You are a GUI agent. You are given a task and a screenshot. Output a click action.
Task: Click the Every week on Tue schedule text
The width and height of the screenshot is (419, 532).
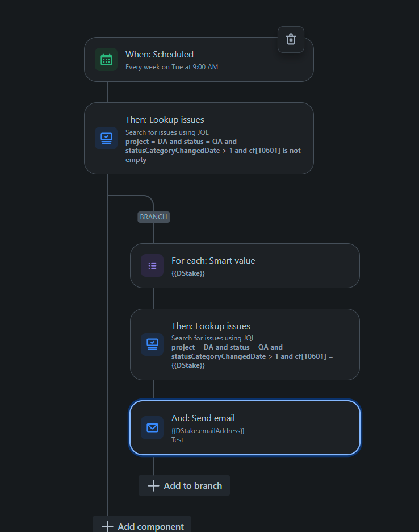coord(171,67)
